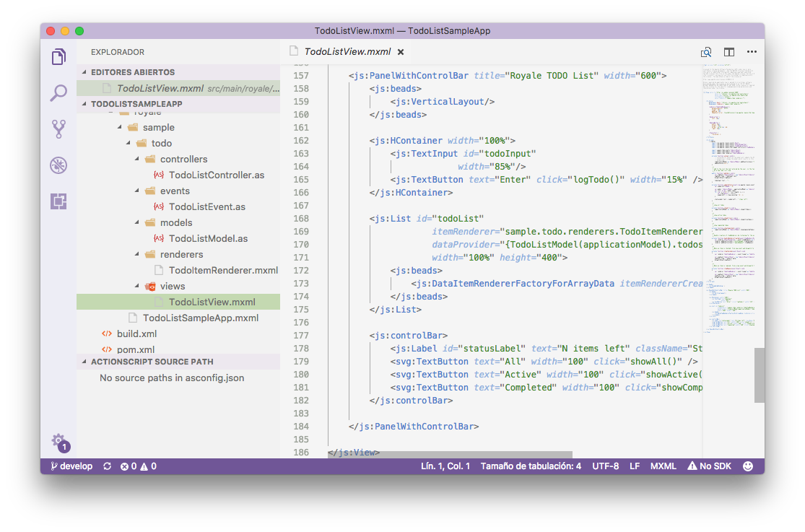Click the develop branch in status bar
Screen dimensions: 805x532
pyautogui.click(x=71, y=466)
